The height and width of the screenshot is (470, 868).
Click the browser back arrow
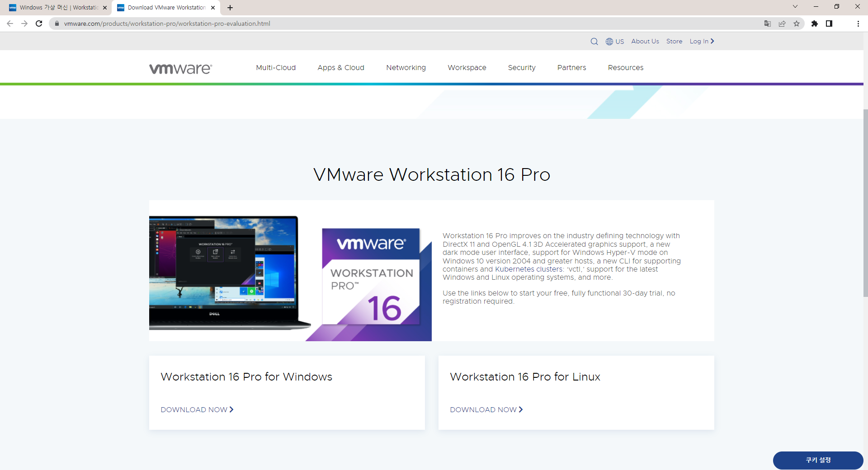[x=10, y=23]
